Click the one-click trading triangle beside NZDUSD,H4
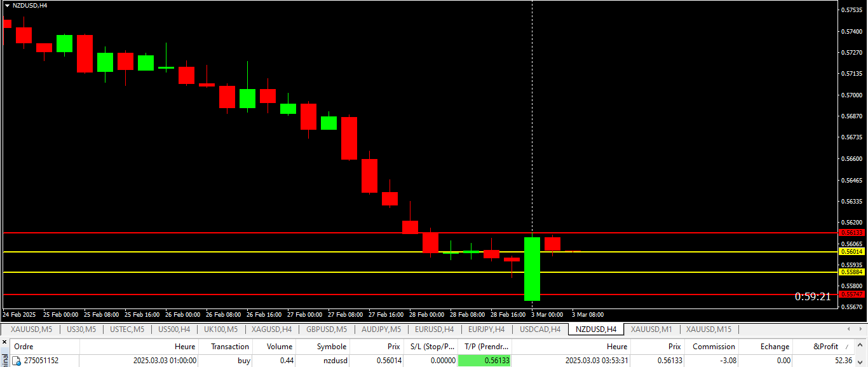The width and height of the screenshot is (868, 367). (7, 5)
